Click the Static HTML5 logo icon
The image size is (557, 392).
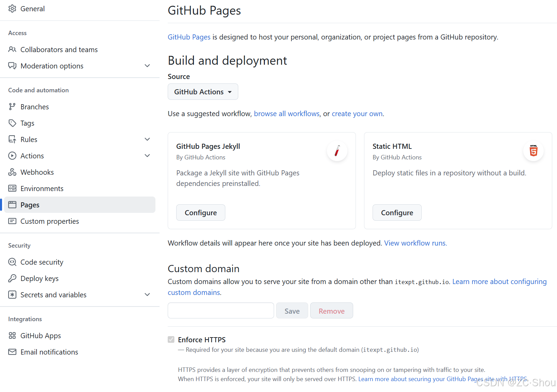coord(533,151)
